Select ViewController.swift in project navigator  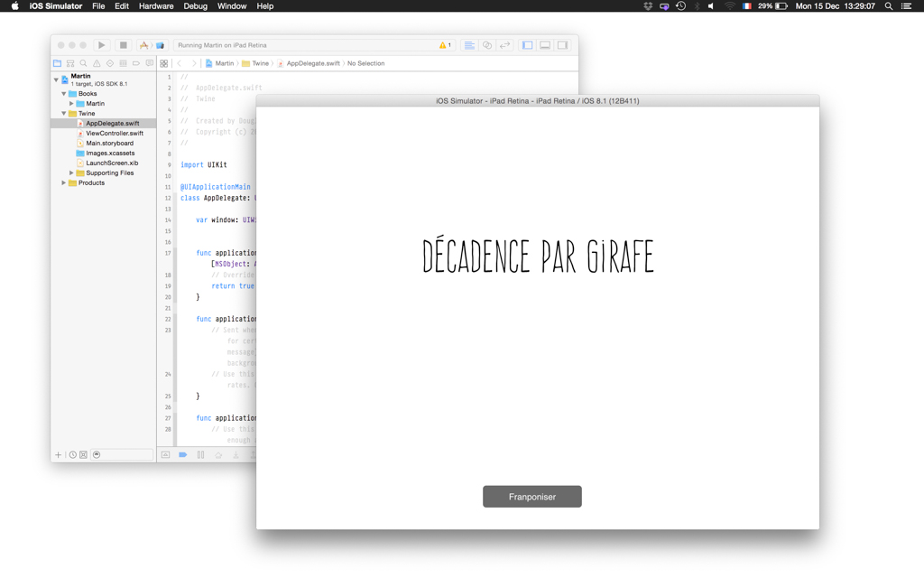(114, 134)
